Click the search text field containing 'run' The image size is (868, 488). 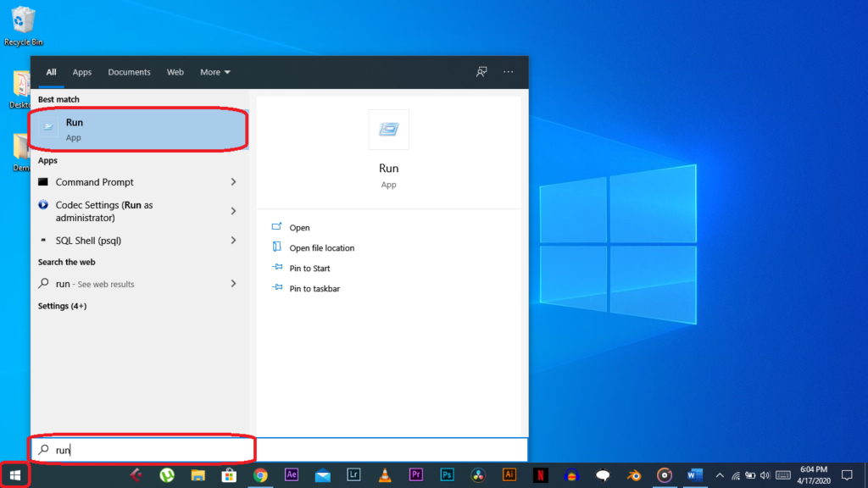click(144, 450)
